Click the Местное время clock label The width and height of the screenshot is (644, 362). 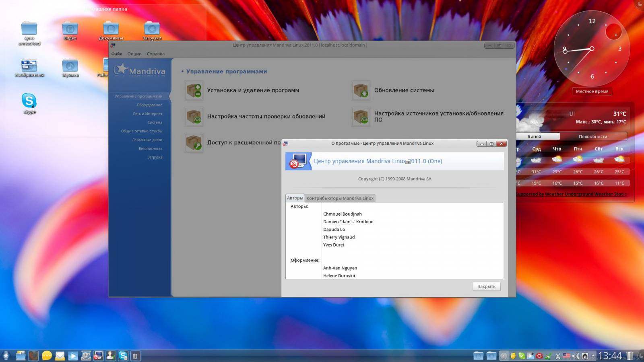(x=592, y=91)
